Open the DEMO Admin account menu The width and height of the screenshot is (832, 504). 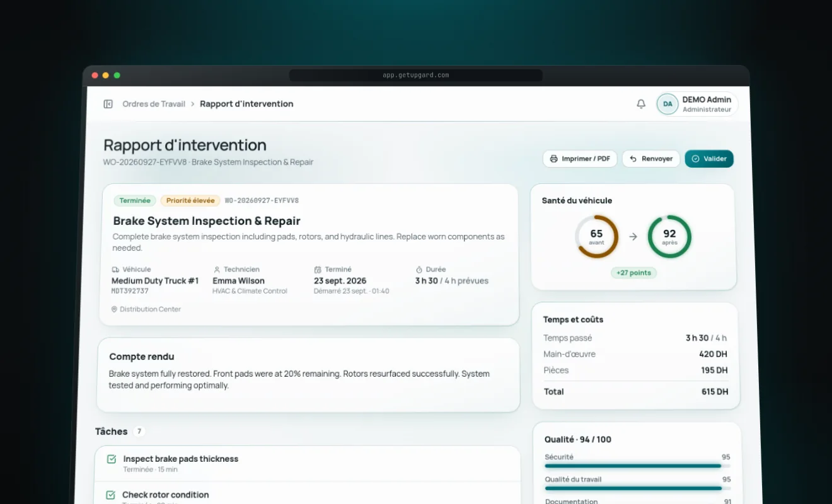[696, 104]
